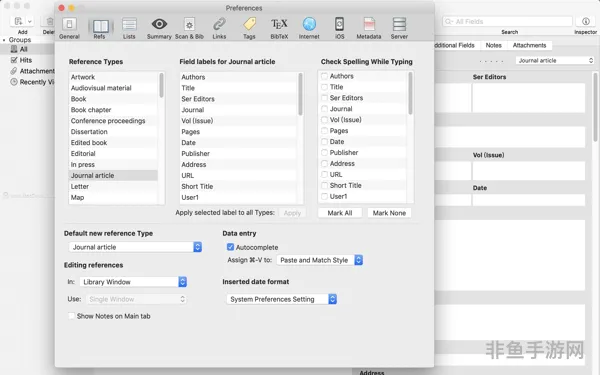Screen dimensions: 600x375
Task: Check spelling for Short Title field
Action: click(324, 186)
